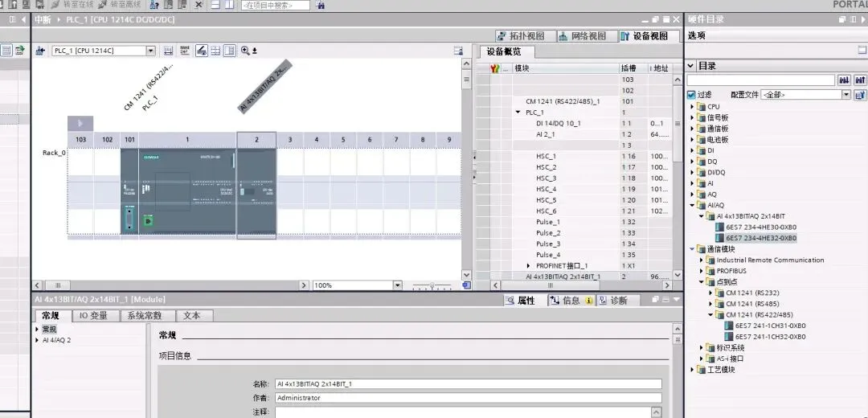Image resolution: width=868 pixels, height=418 pixels.
Task: Collapse the 目录 catalog section
Action: pyautogui.click(x=691, y=66)
